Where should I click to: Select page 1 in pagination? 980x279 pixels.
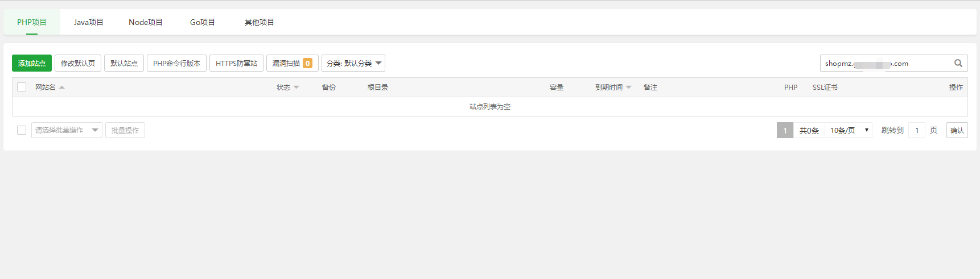[x=785, y=130]
